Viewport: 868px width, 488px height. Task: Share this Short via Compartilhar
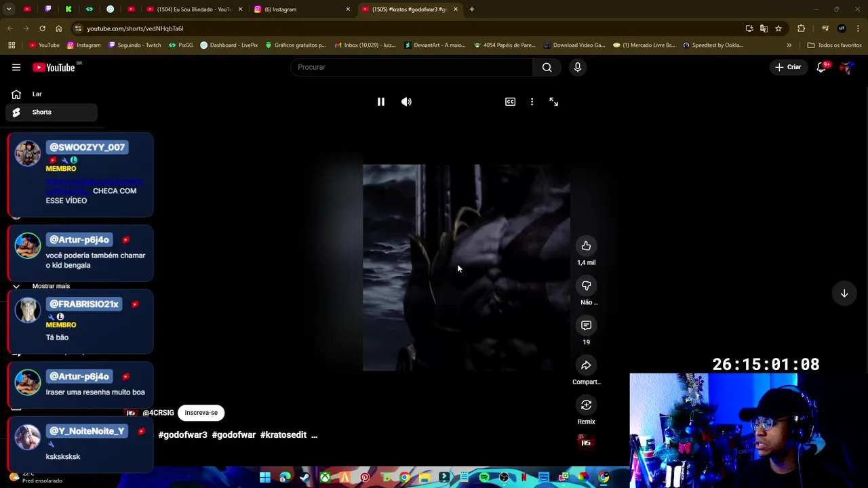click(x=586, y=365)
